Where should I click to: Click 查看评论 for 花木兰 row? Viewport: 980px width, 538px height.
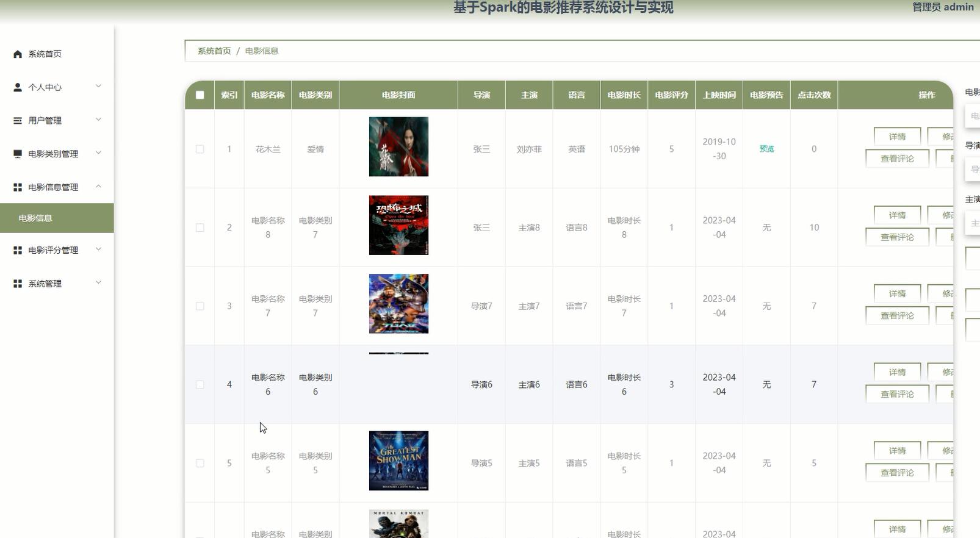point(897,159)
